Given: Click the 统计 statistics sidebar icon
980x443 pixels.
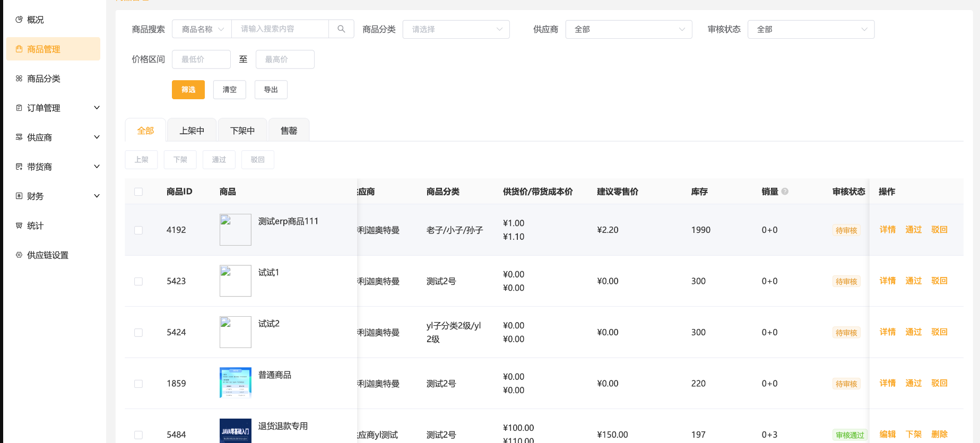Looking at the screenshot, I should [19, 225].
